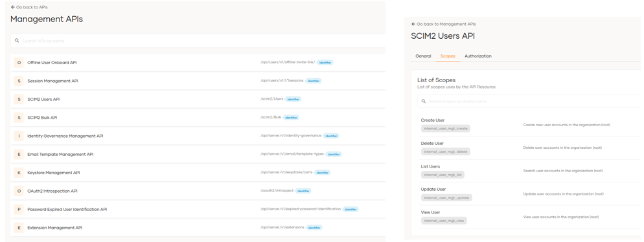Click the internal_user_mgt_list scope tag
The width and height of the screenshot is (644, 242).
coord(443,175)
